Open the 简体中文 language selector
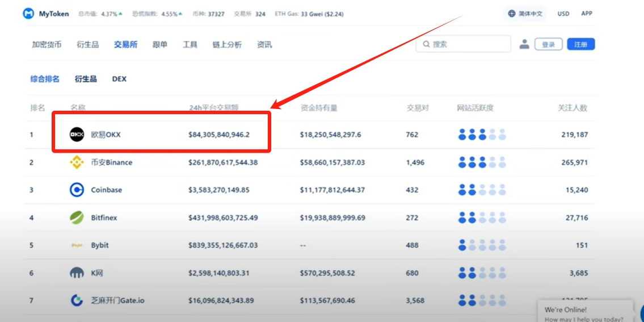The width and height of the screenshot is (644, 322). [x=525, y=14]
